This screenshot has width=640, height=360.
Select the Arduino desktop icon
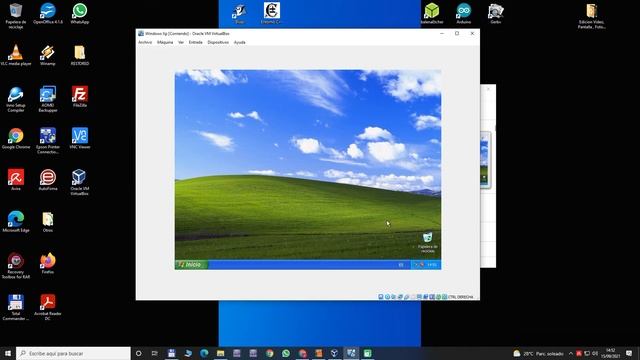pos(464,13)
